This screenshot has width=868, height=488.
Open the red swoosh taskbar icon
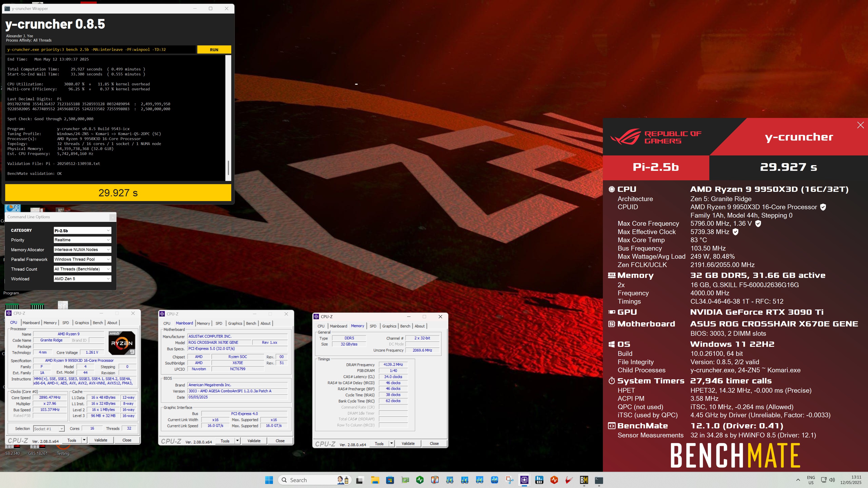(569, 480)
